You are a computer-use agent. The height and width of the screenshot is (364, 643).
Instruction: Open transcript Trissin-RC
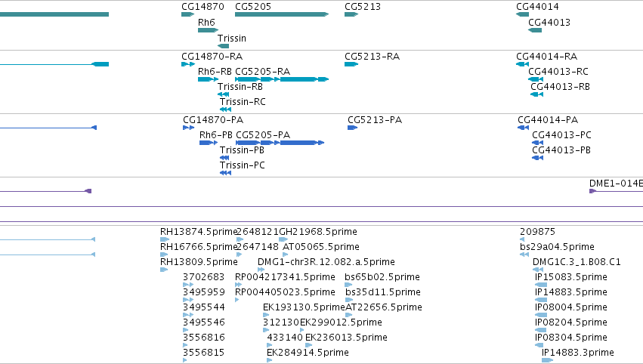243,102
